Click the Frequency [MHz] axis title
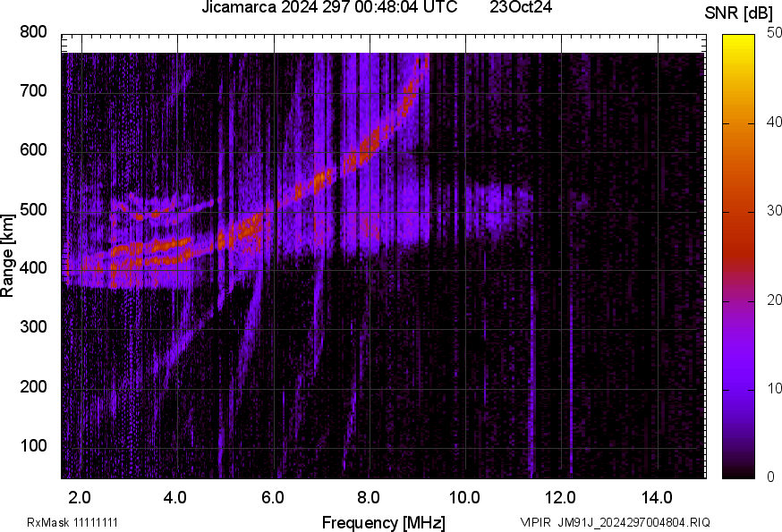Screen dimensions: 782x532 click(x=384, y=523)
